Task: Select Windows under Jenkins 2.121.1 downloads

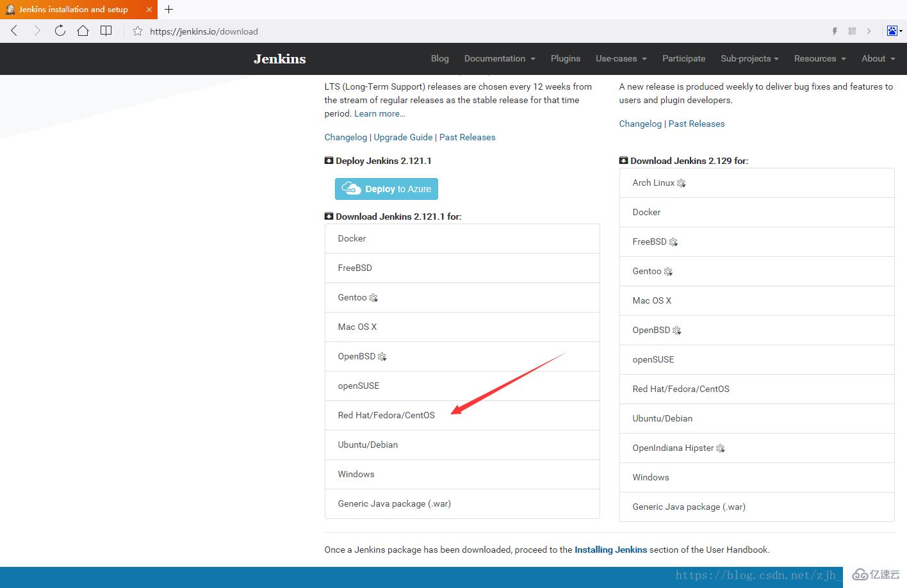Action: [x=462, y=474]
